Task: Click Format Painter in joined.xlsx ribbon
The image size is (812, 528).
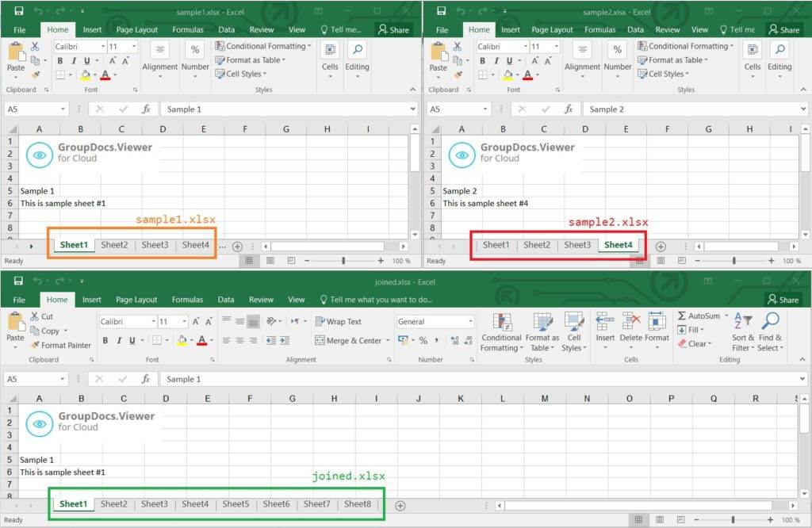Action: click(60, 345)
